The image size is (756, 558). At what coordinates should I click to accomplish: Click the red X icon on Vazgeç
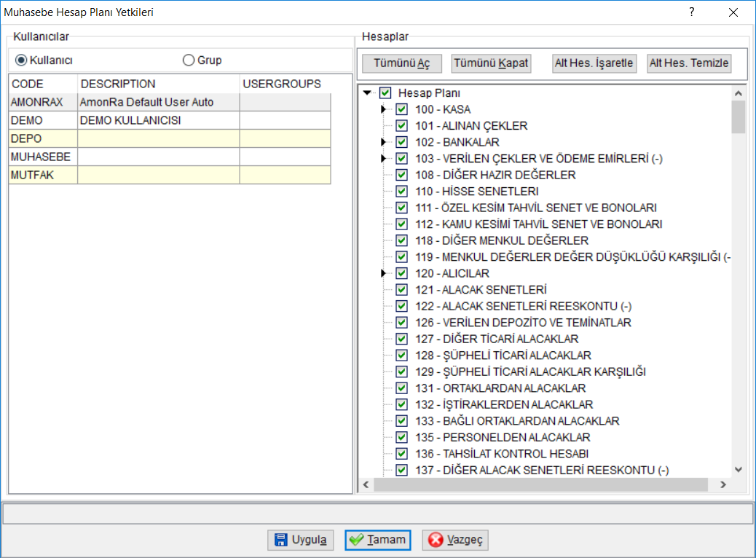[436, 540]
